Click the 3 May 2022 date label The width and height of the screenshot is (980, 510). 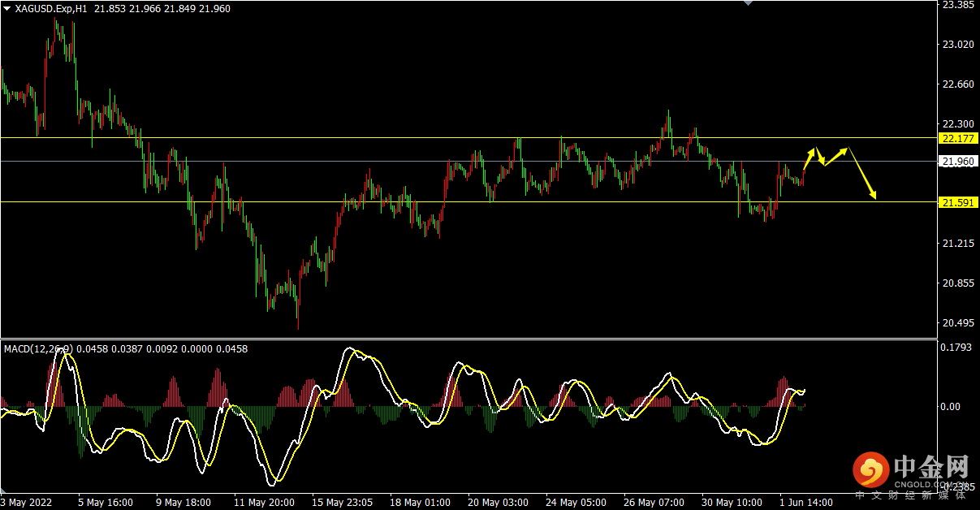(26, 502)
